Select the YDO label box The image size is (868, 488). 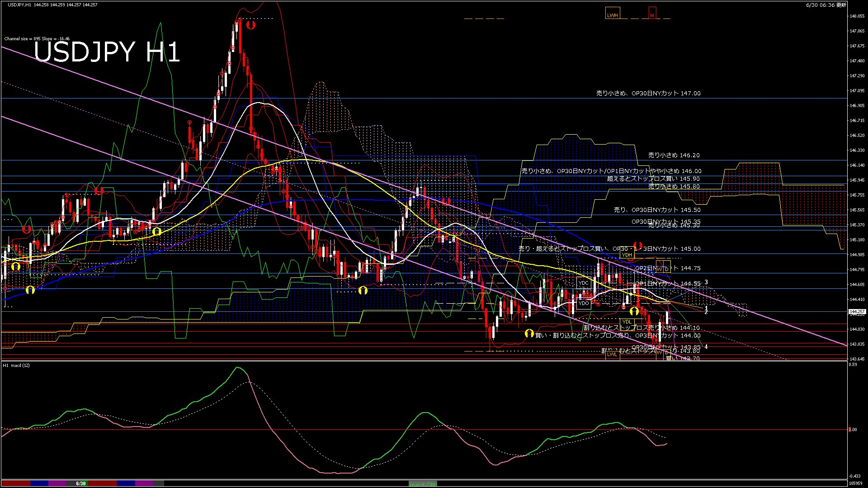[x=584, y=303]
